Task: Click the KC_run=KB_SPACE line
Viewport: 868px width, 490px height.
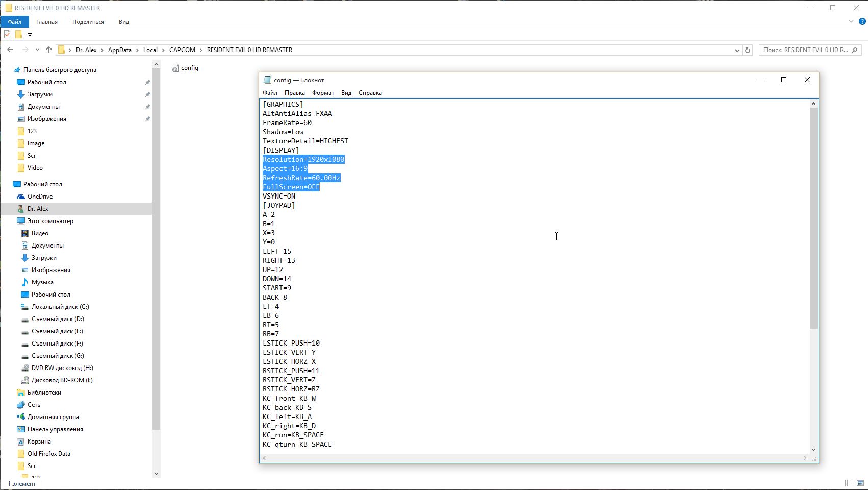Action: (293, 435)
